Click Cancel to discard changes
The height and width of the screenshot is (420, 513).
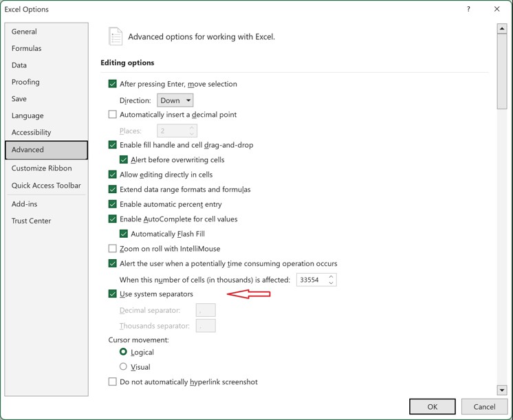click(x=484, y=406)
